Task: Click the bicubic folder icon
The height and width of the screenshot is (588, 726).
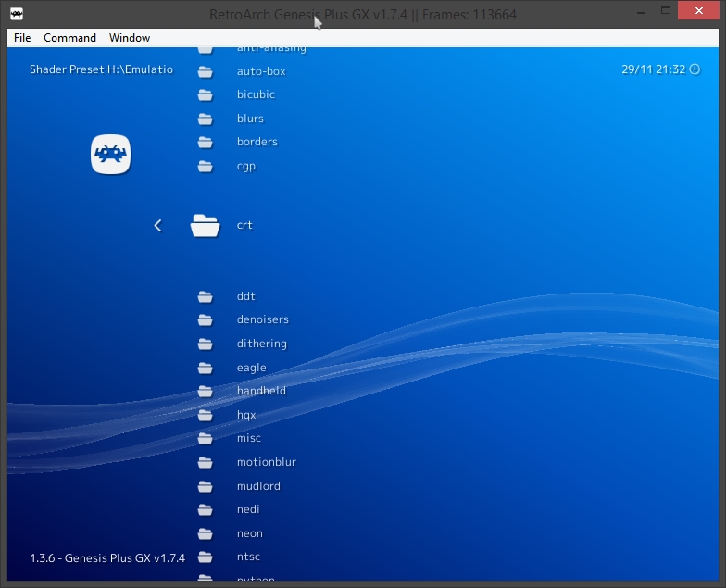Action: pyautogui.click(x=206, y=94)
